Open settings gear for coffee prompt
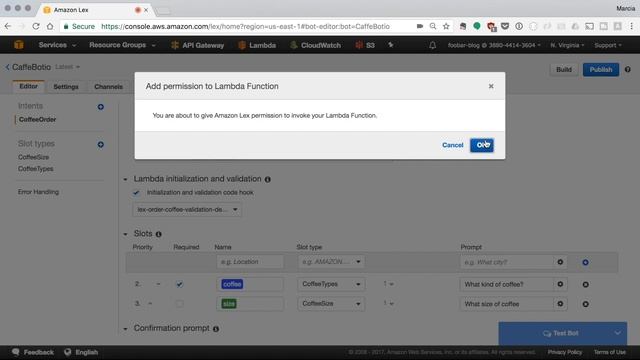Screen dimensions: 640x360 560,284
